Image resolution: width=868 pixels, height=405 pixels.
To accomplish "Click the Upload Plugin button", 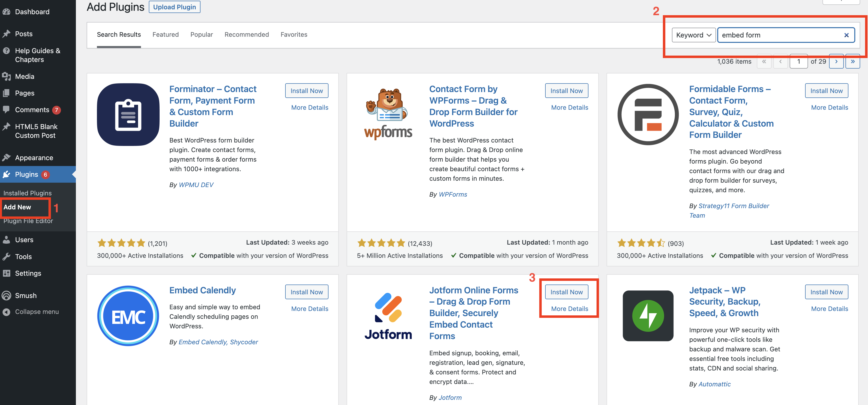I will pyautogui.click(x=174, y=7).
